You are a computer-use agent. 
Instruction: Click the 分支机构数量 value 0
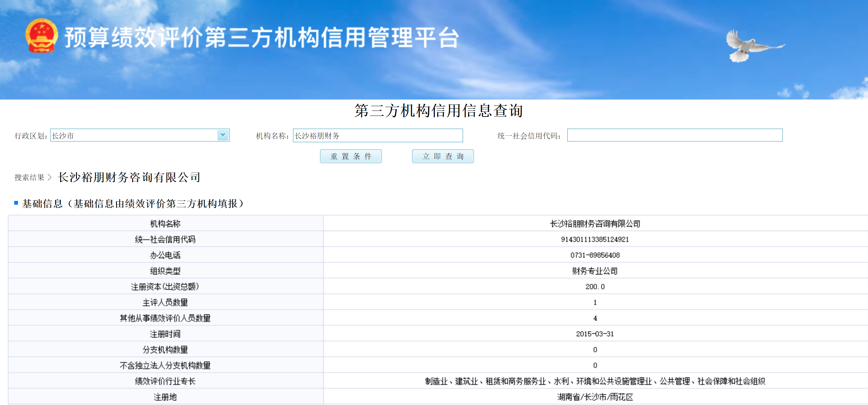(595, 350)
